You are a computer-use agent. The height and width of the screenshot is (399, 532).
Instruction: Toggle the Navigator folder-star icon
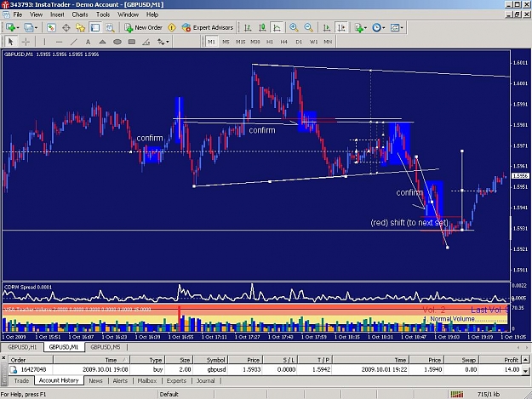[80, 28]
